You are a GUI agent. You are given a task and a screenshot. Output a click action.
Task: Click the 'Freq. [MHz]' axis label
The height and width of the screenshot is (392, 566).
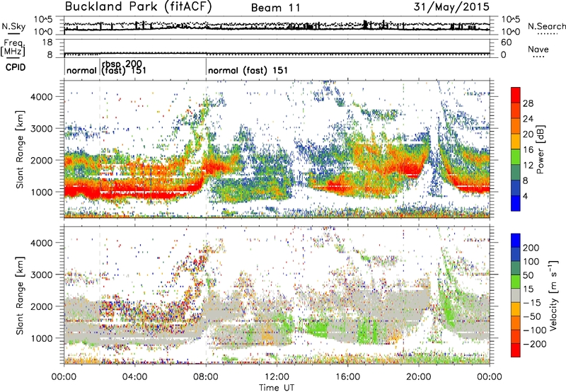[13, 47]
